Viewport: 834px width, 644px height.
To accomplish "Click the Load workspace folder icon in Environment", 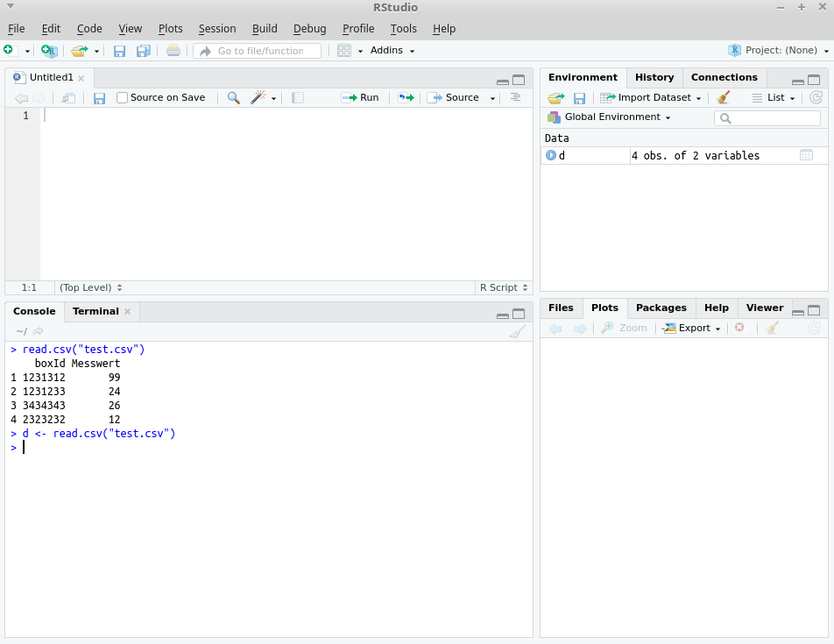I will (x=555, y=98).
